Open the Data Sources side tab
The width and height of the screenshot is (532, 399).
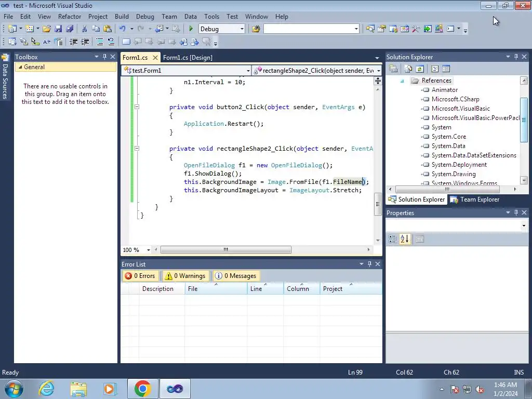click(x=5, y=77)
